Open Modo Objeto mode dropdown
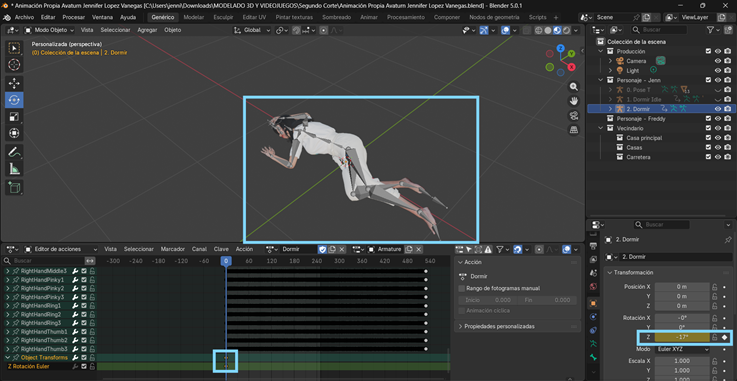This screenshot has height=381, width=737. (49, 30)
